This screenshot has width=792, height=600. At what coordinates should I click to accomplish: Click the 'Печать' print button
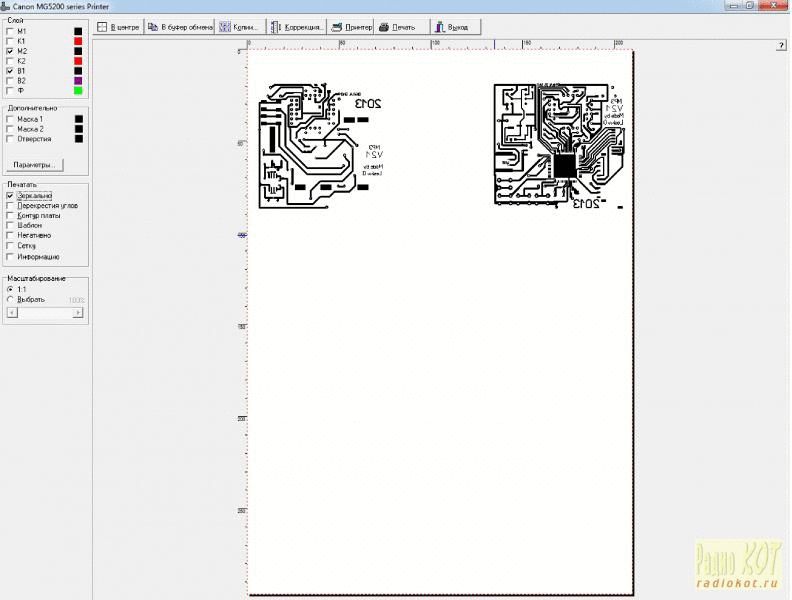click(x=402, y=27)
